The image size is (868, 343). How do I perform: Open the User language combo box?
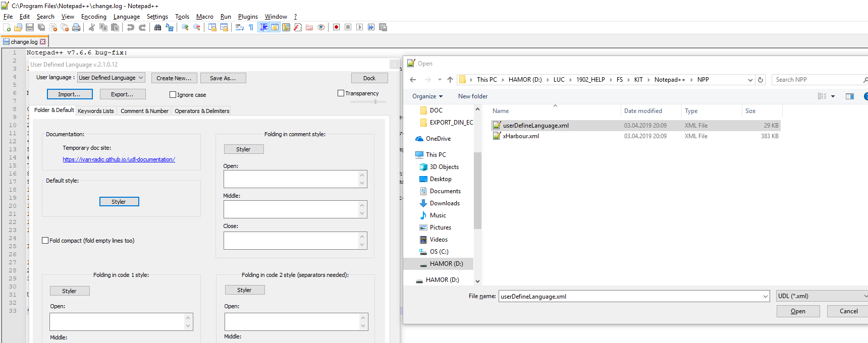pyautogui.click(x=111, y=78)
